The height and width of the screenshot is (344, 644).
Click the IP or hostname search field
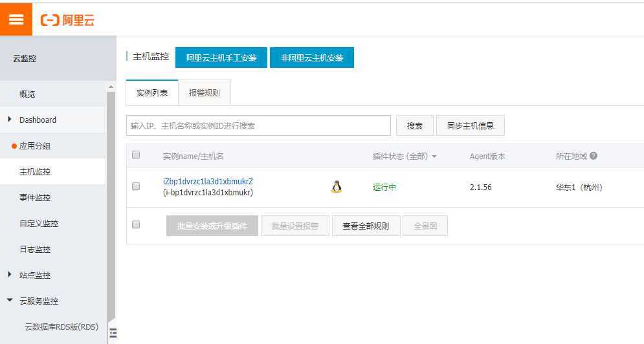[x=258, y=125]
